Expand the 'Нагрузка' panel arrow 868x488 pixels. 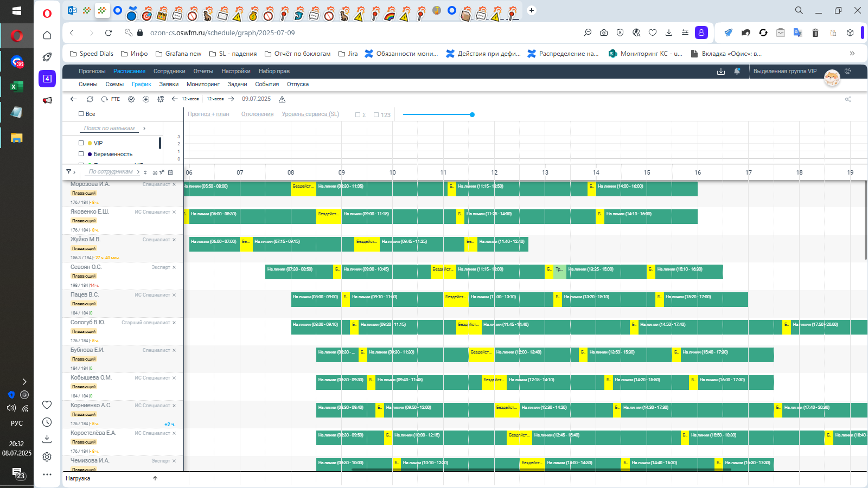[x=155, y=478]
